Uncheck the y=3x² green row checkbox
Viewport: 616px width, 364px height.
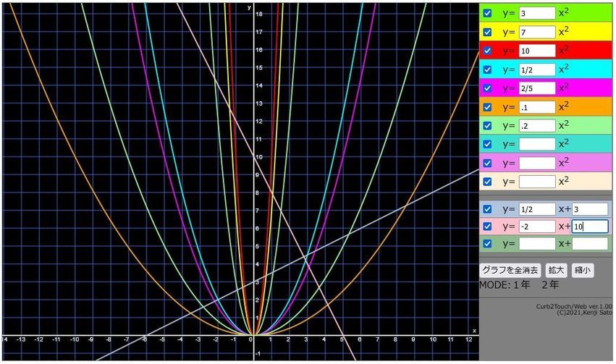[487, 13]
